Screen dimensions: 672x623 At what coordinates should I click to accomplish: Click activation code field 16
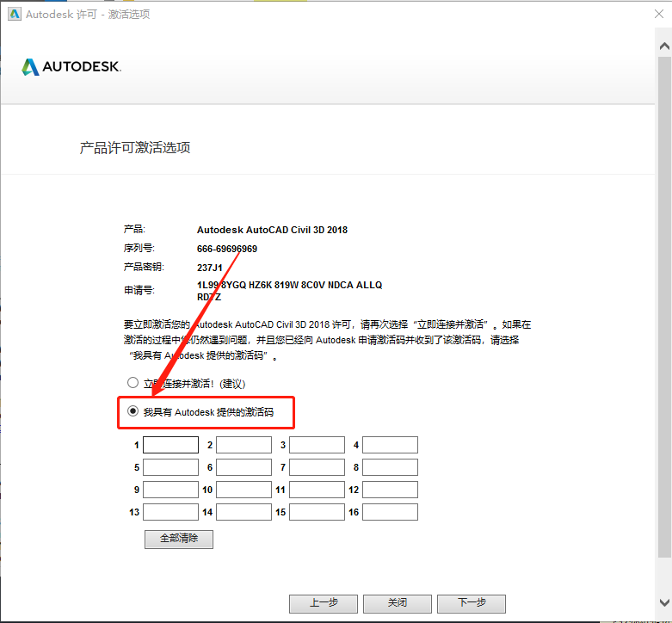click(x=390, y=512)
